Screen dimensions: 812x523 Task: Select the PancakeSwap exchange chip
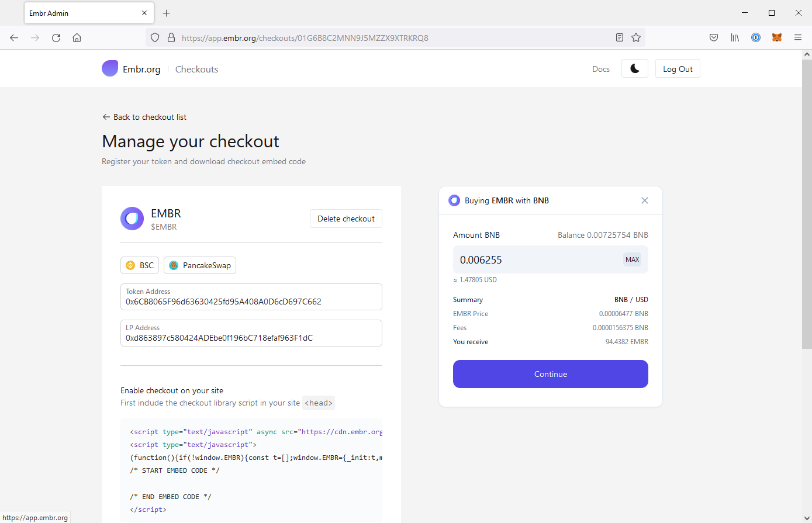[200, 265]
